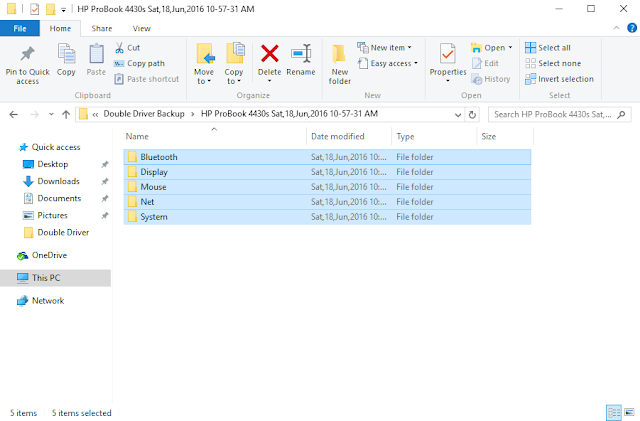Image resolution: width=640 pixels, height=421 pixels.
Task: Open Downloads in navigation pane
Action: [58, 181]
